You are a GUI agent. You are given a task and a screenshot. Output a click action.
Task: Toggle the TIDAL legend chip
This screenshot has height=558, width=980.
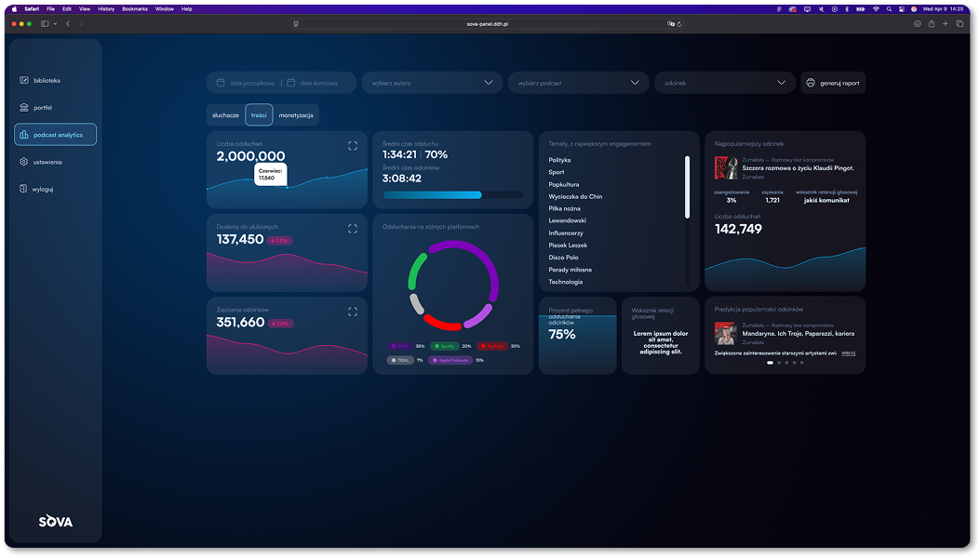401,360
